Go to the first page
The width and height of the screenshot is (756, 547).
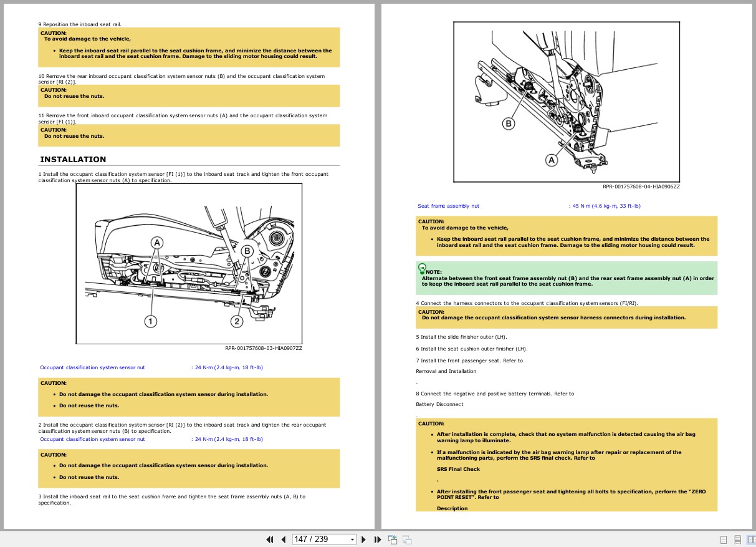(x=270, y=540)
